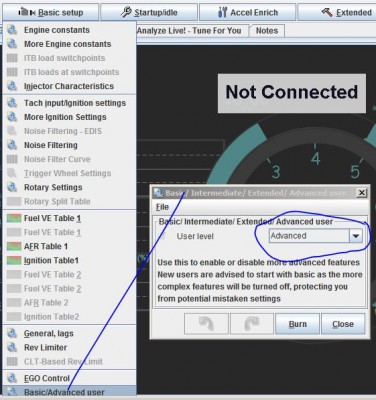Click the Close button in dialog
376x400 pixels.
[x=343, y=324]
